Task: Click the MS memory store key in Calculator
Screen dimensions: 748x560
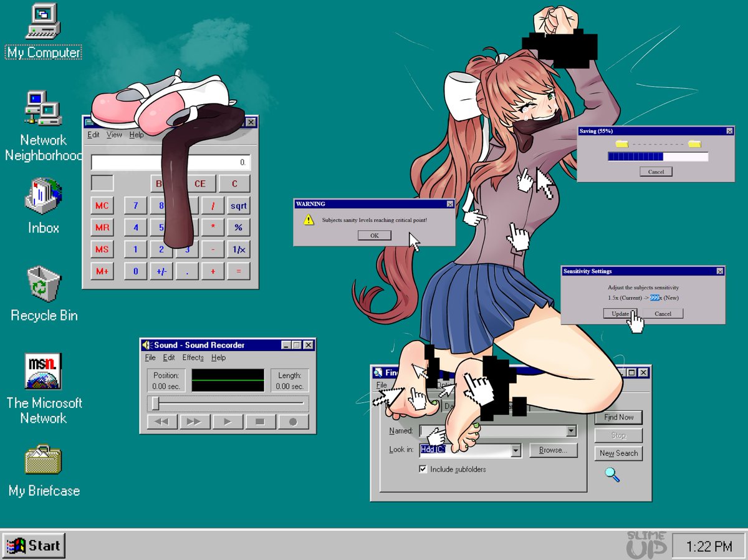Action: pyautogui.click(x=102, y=249)
